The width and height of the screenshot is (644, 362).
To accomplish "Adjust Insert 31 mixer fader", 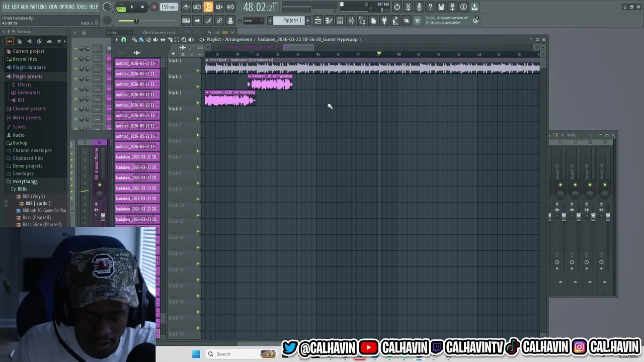I will (563, 217).
